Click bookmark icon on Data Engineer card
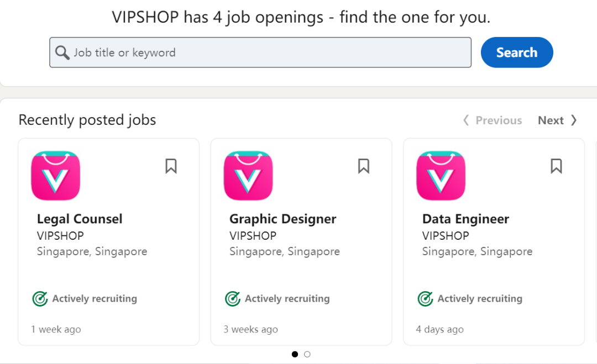597x364 pixels. (556, 166)
